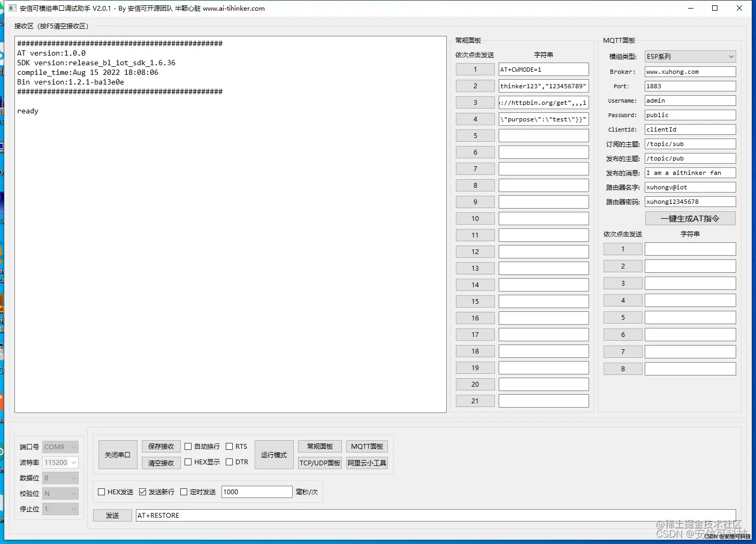Click send button 8 in MQTT面板 list

pyautogui.click(x=623, y=369)
